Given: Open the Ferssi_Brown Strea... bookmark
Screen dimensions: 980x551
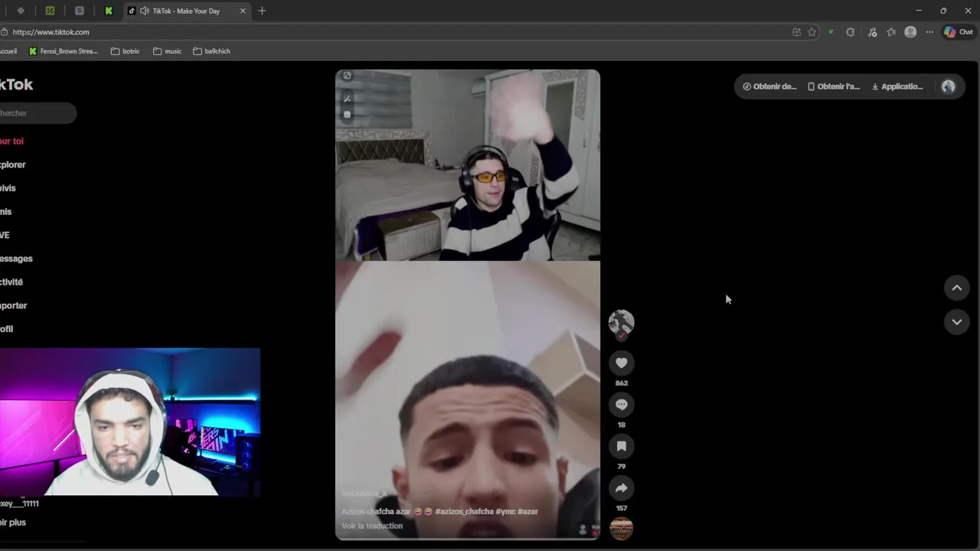Looking at the screenshot, I should [64, 51].
